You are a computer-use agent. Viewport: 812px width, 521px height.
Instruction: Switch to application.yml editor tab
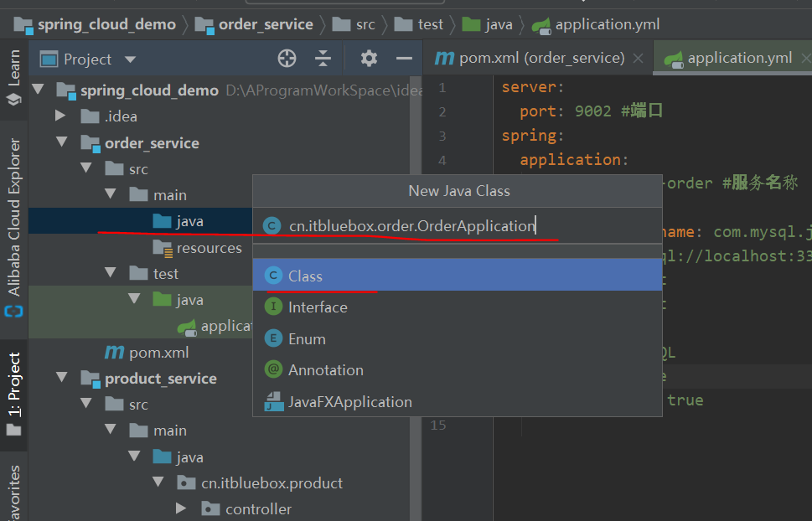point(737,59)
